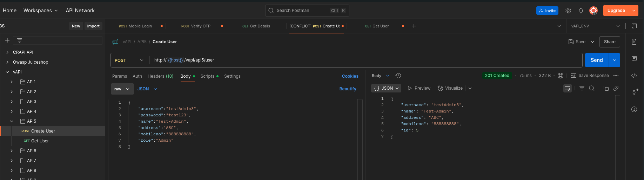The width and height of the screenshot is (644, 180).
Task: Send the Create User request
Action: [x=597, y=60]
